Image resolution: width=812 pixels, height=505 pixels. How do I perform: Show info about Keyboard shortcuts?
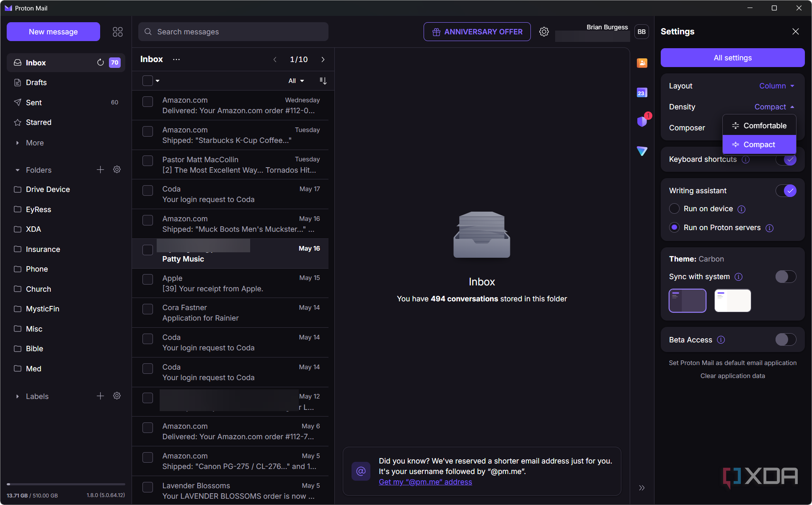click(746, 160)
